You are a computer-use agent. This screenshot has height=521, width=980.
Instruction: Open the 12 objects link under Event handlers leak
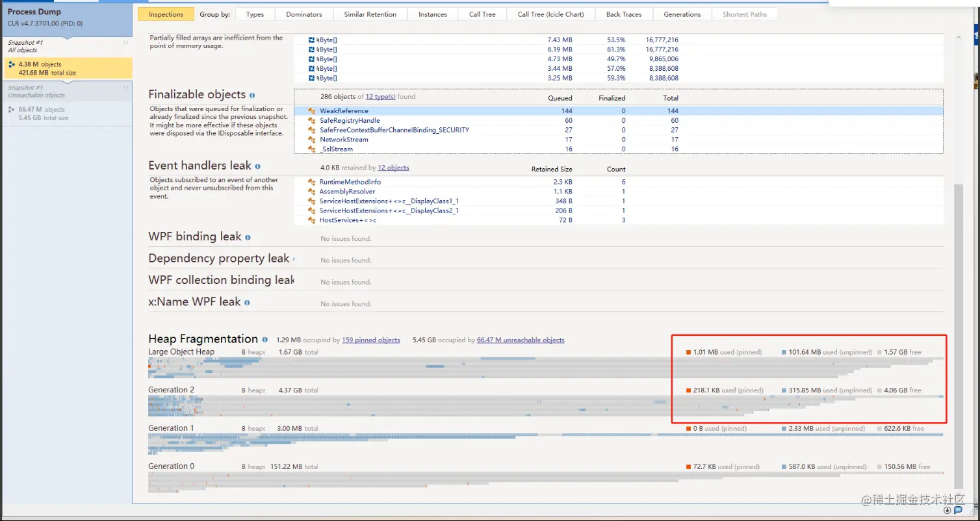pyautogui.click(x=393, y=168)
